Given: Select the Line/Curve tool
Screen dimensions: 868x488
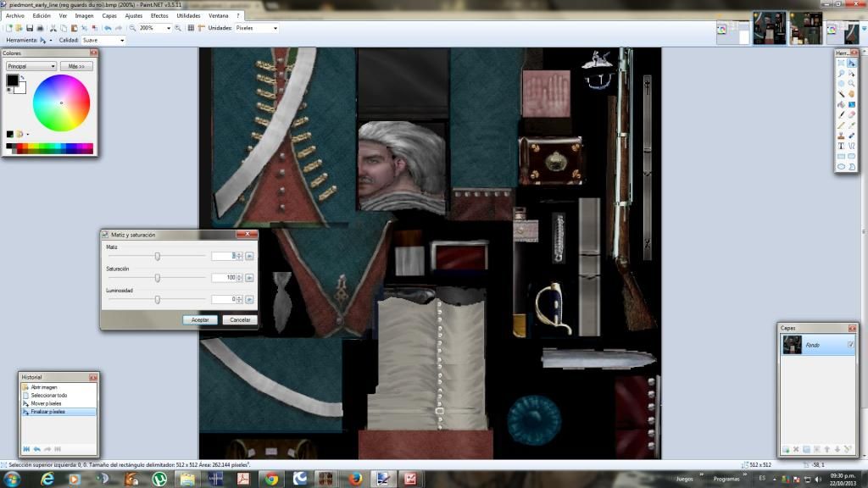Looking at the screenshot, I should tap(851, 146).
